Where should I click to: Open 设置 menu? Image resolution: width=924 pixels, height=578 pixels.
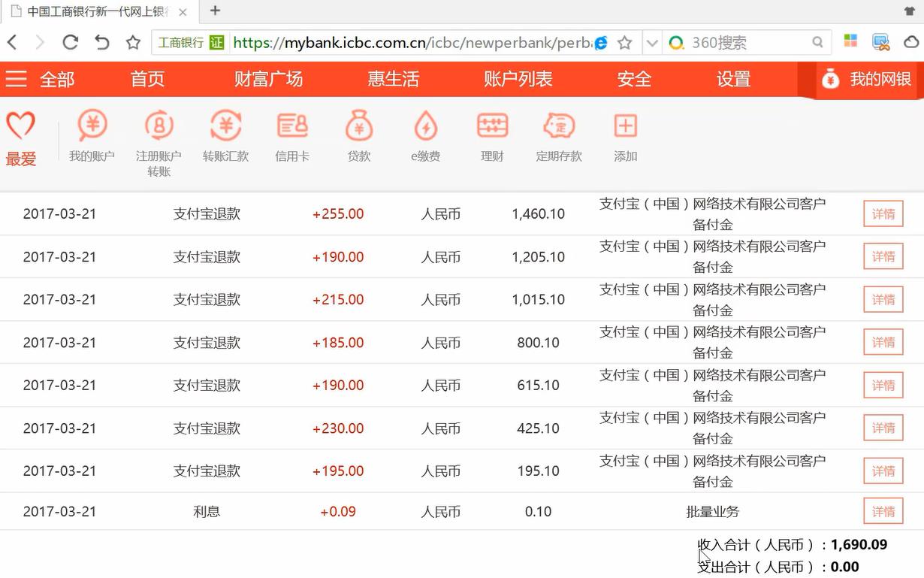[x=733, y=79]
